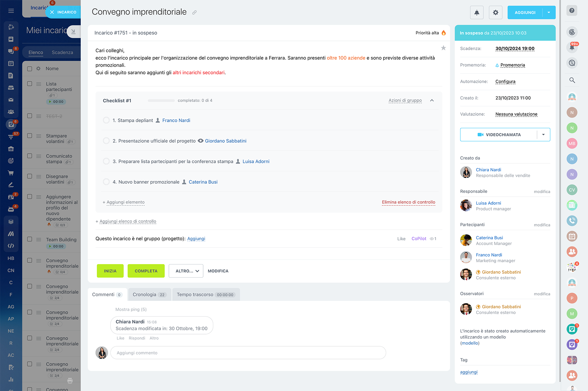Mark task as favorite with star icon

443,48
